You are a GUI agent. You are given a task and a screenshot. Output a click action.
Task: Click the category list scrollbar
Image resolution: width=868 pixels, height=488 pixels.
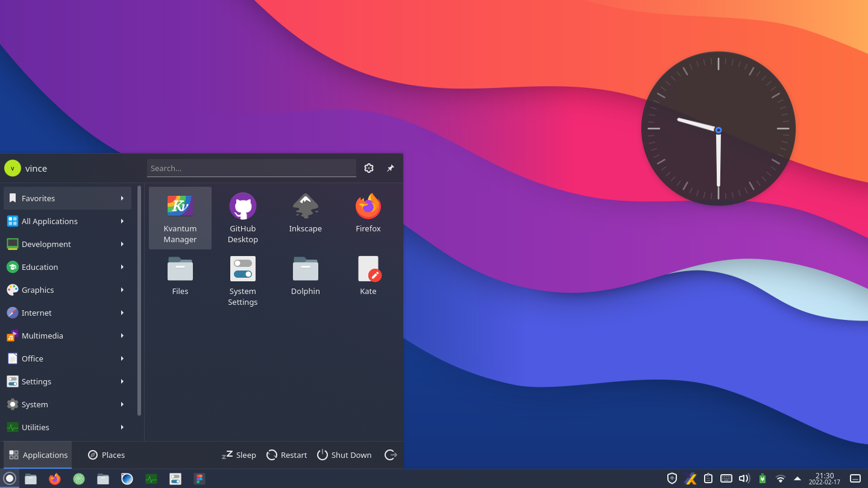tap(139, 301)
